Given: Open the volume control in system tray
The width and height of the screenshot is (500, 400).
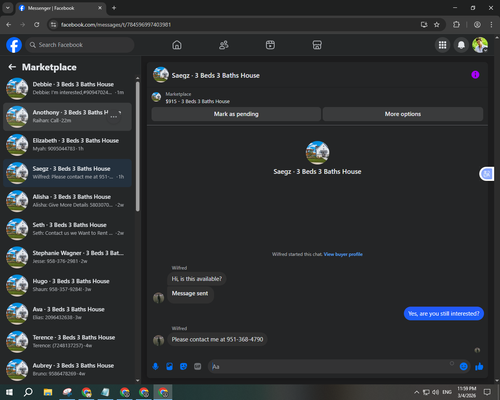Looking at the screenshot, I should pyautogui.click(x=435, y=392).
